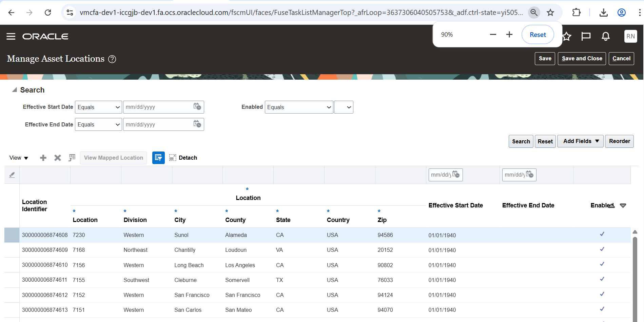Toggle Enabled checkmark for location 7152
644x322 pixels.
602,294
